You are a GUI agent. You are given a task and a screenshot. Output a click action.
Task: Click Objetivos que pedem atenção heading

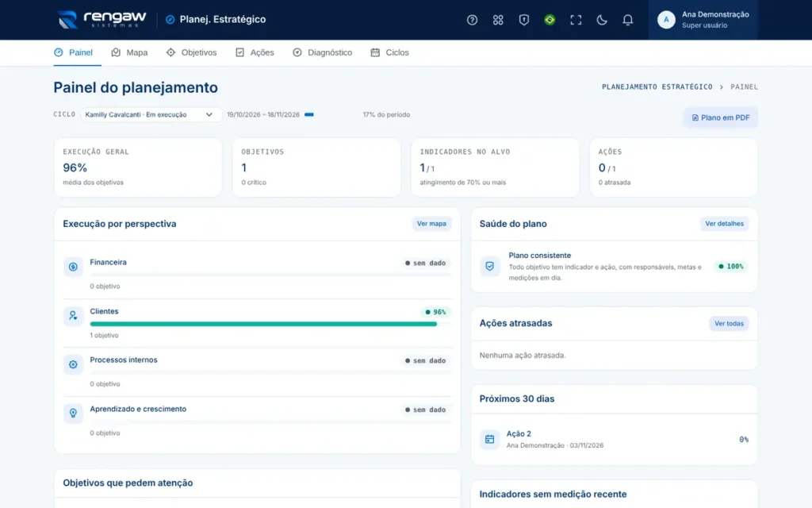click(x=128, y=483)
